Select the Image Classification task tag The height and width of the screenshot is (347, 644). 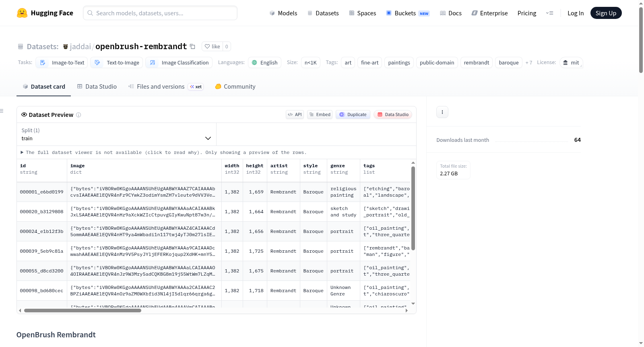179,62
